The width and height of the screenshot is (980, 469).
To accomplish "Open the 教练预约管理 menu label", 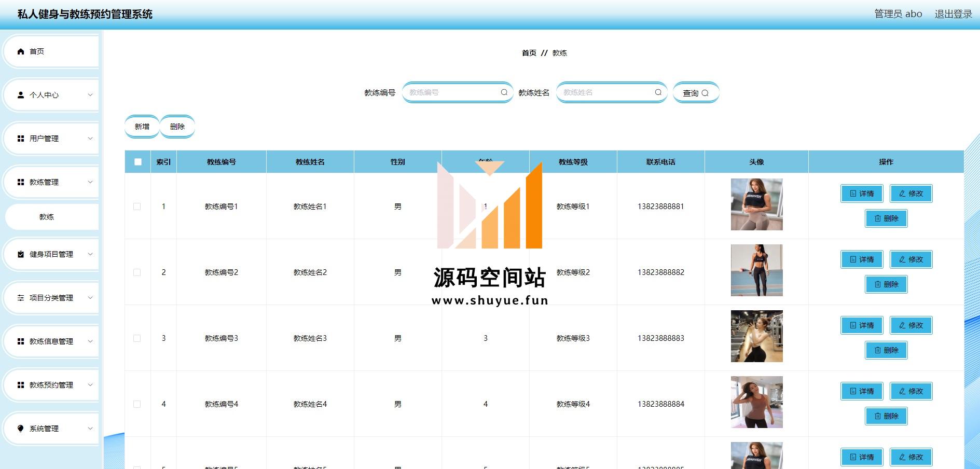I will click(51, 385).
